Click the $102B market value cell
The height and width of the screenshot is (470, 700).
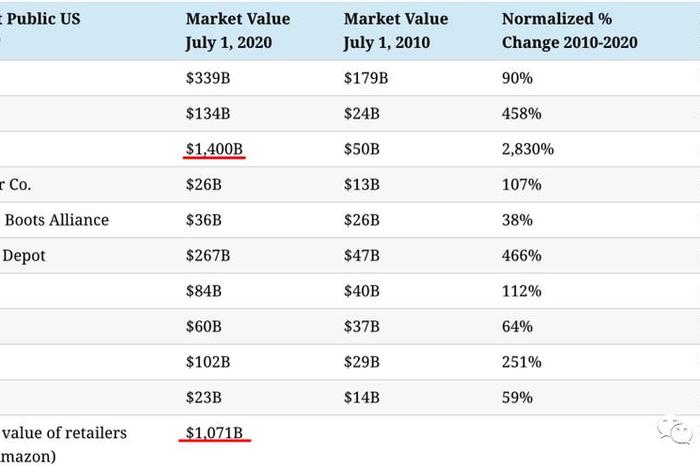coord(207,362)
